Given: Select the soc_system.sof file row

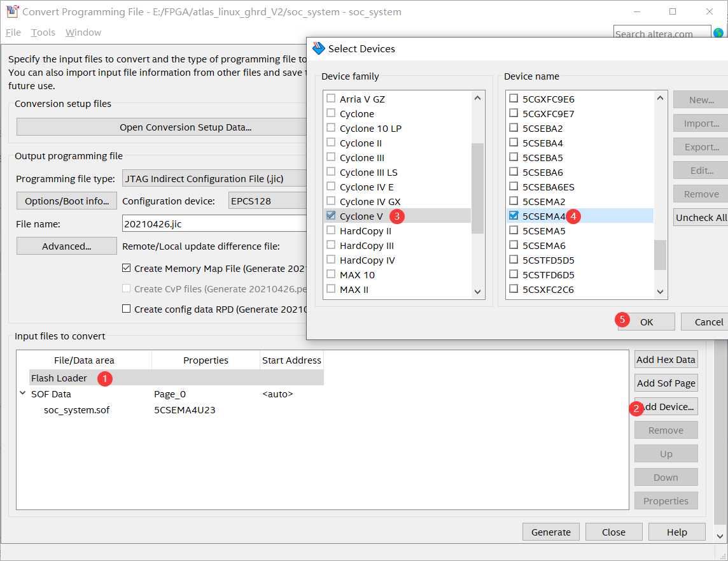Looking at the screenshot, I should point(76,409).
